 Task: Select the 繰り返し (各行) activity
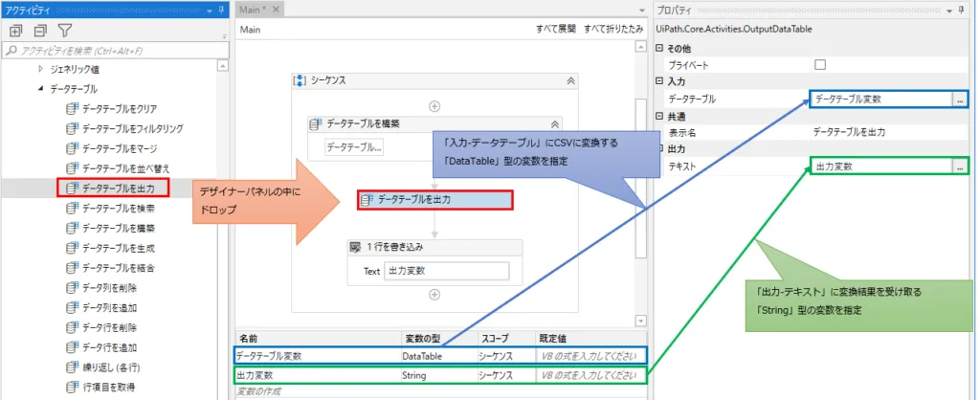pos(101,367)
